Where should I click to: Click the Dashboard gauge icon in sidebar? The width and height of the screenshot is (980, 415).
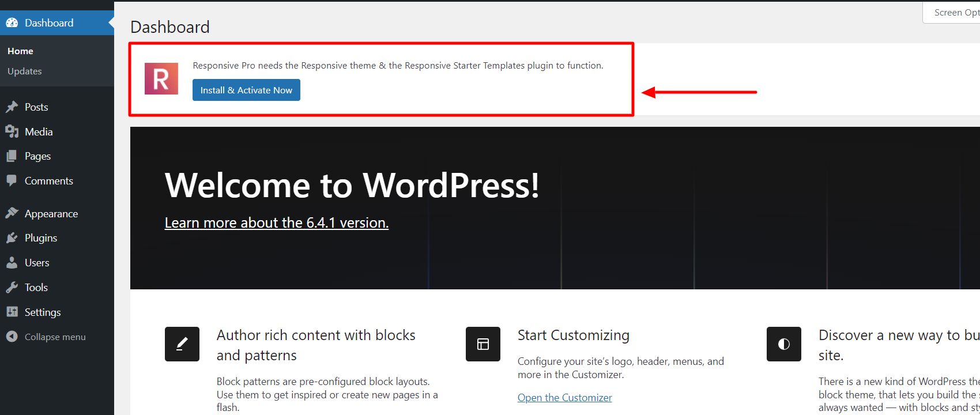pos(12,23)
